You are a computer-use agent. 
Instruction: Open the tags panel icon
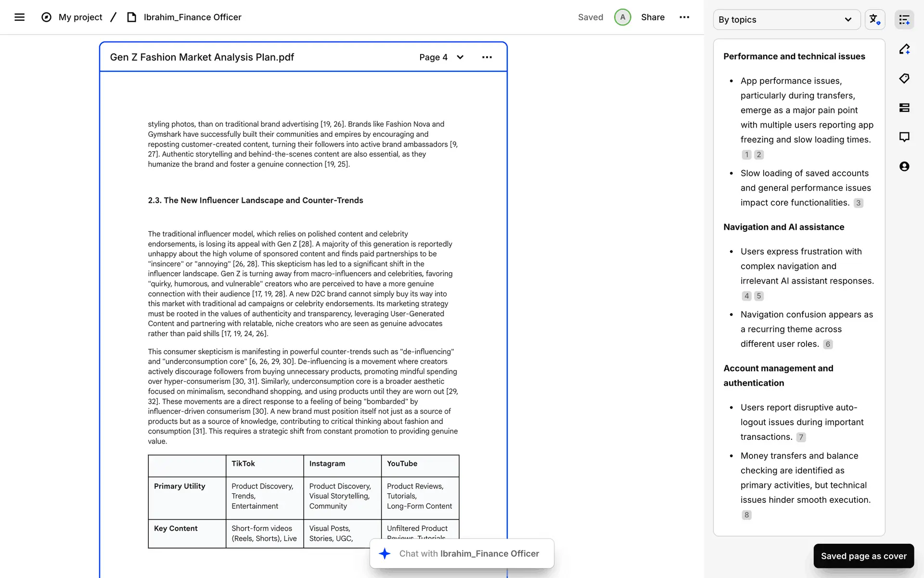904,79
